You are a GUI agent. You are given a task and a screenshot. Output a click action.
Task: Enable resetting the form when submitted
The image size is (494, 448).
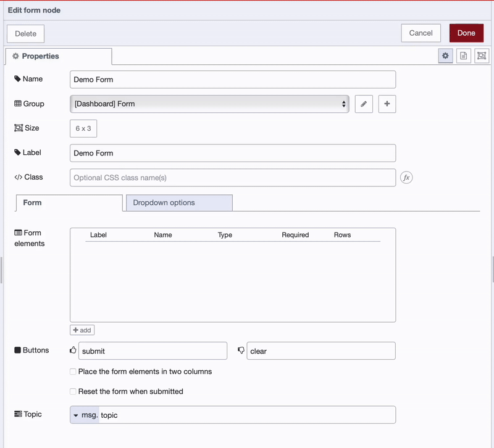tap(72, 391)
